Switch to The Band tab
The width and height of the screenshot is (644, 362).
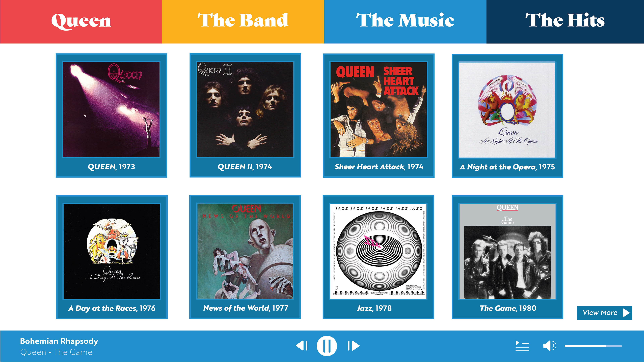click(x=243, y=22)
